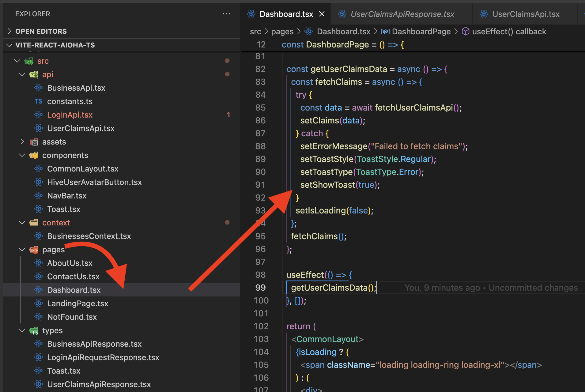Screen dimensions: 585x392
Task: Open LoginApi.tsx file with error badge
Action: tap(122, 115)
